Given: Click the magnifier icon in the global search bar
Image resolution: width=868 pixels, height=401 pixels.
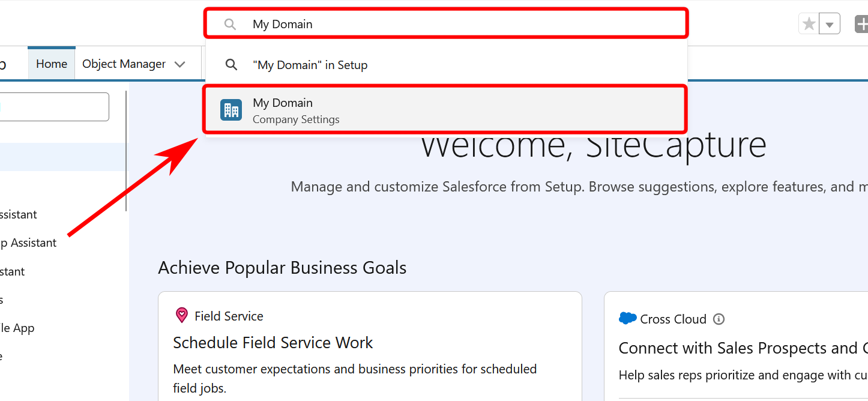Looking at the screenshot, I should [x=231, y=24].
